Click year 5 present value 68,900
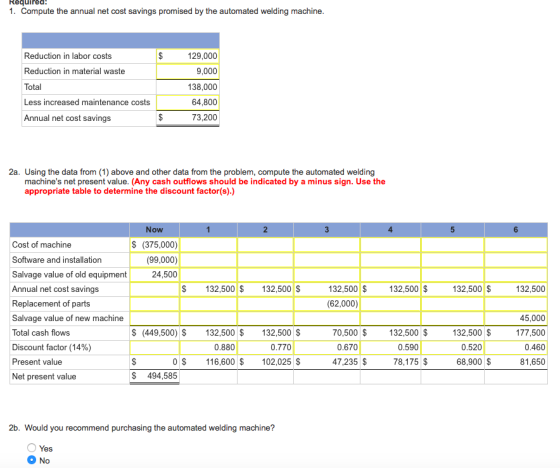The image size is (560, 468). click(452, 362)
